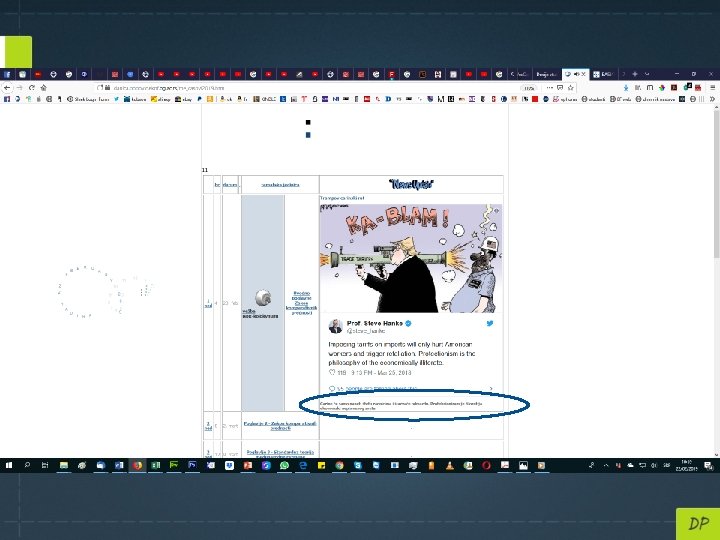The image size is (720, 540).
Task: Click the NewsQuiz header title
Action: (x=411, y=185)
